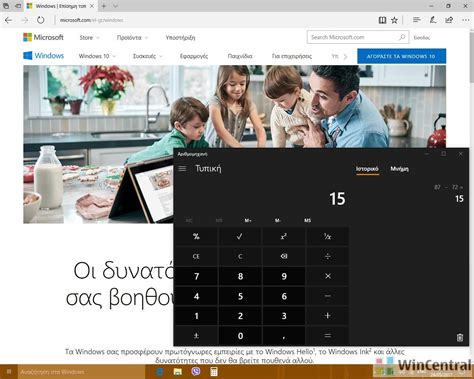474x379 pixels.
Task: Add page to favorites star
Action: 394,20
